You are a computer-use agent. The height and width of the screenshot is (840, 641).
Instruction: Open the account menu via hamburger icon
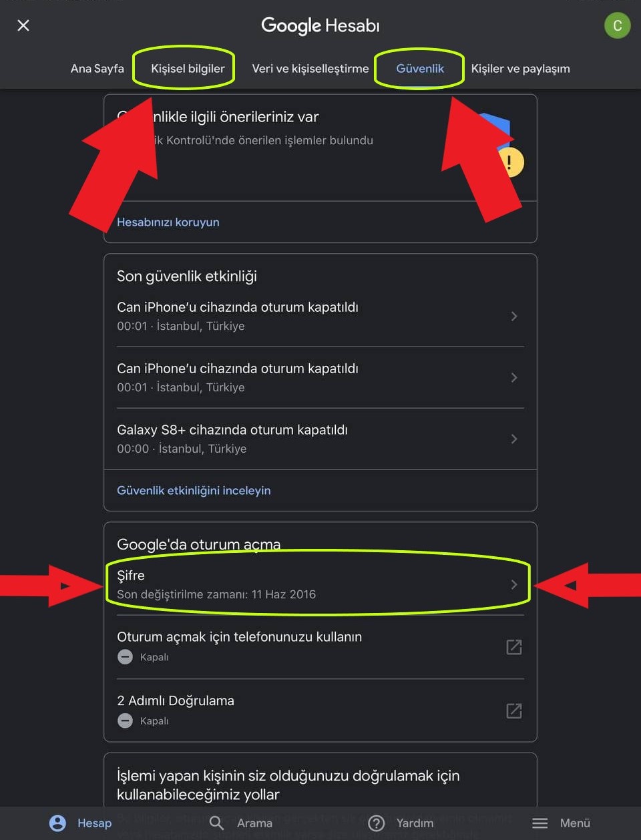pos(540,823)
